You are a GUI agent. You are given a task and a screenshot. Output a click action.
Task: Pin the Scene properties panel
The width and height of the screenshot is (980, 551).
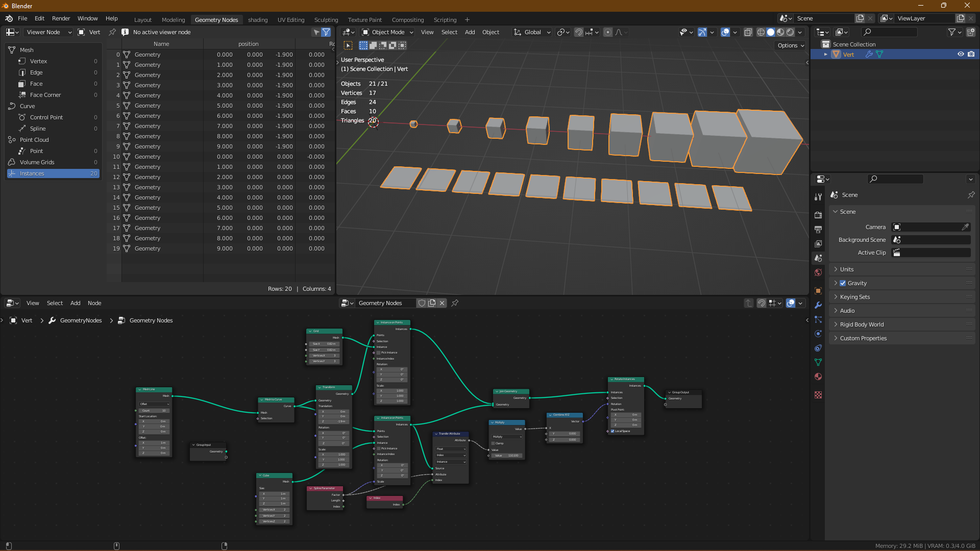(x=971, y=195)
